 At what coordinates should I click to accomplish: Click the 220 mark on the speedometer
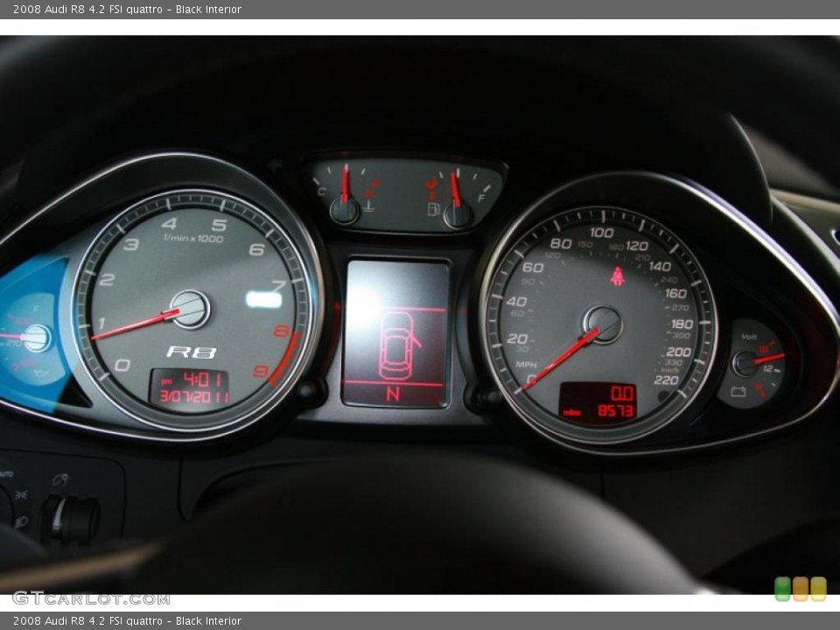click(x=666, y=380)
